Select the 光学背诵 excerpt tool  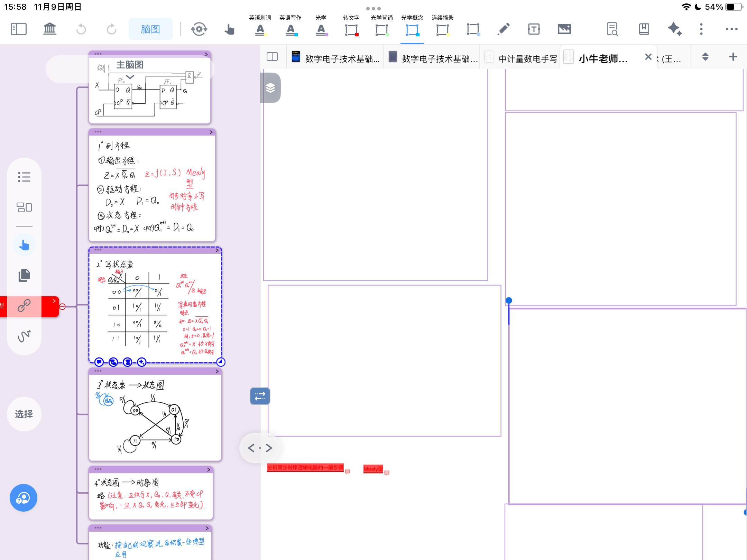(382, 29)
